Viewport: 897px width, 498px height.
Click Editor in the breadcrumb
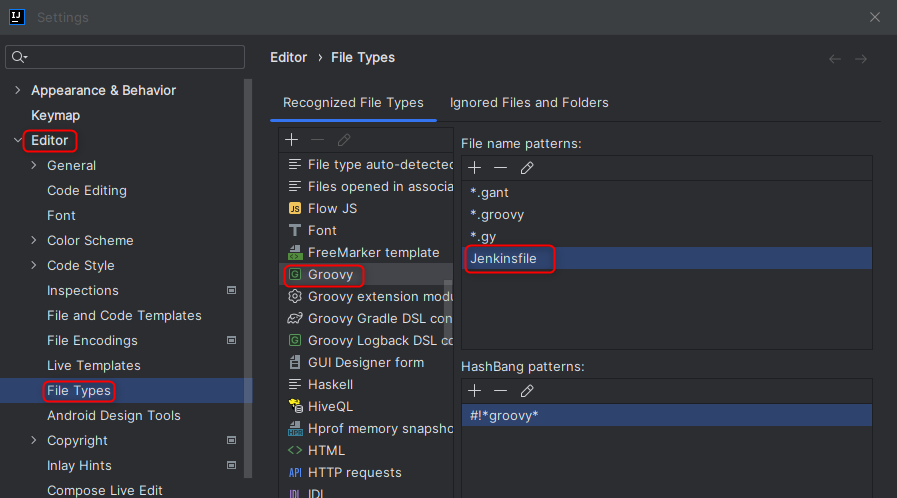[x=288, y=58]
